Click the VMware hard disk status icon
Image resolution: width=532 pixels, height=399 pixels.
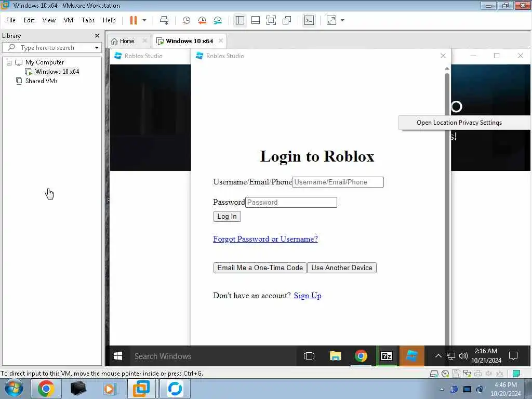coord(434,374)
